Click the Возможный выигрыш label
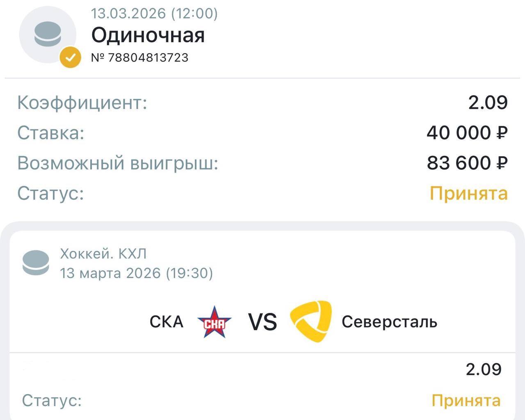Image resolution: width=525 pixels, height=420 pixels. point(118,163)
